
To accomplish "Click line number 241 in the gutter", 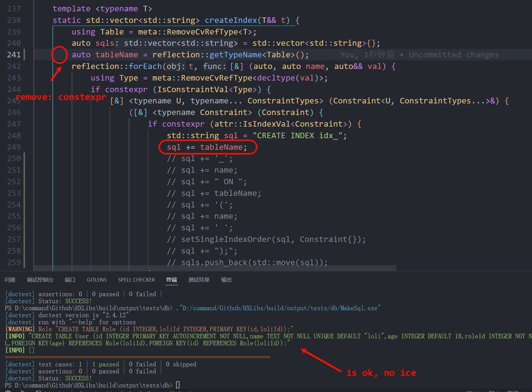I will tap(14, 55).
